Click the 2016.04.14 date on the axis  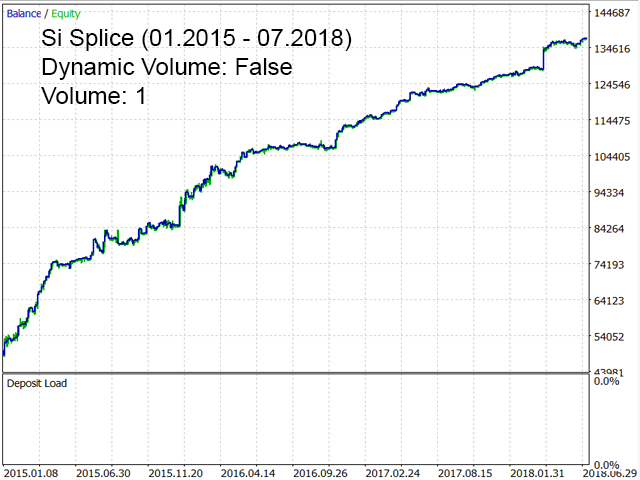point(249,472)
